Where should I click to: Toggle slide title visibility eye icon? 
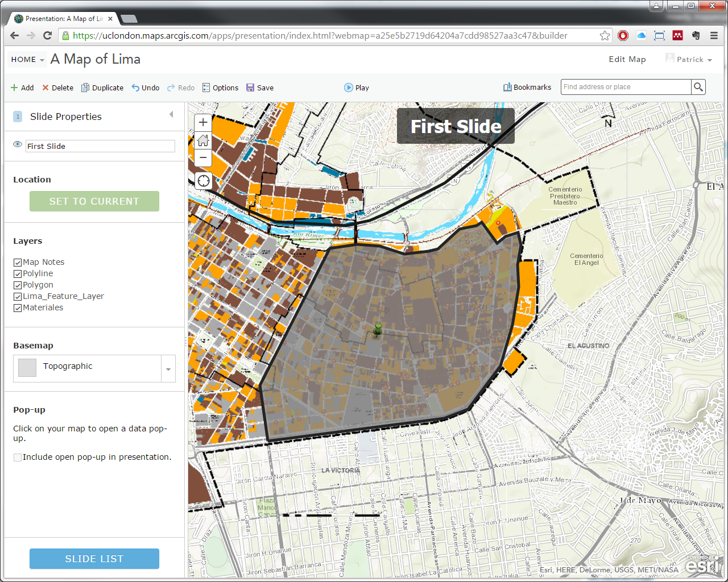pos(18,144)
